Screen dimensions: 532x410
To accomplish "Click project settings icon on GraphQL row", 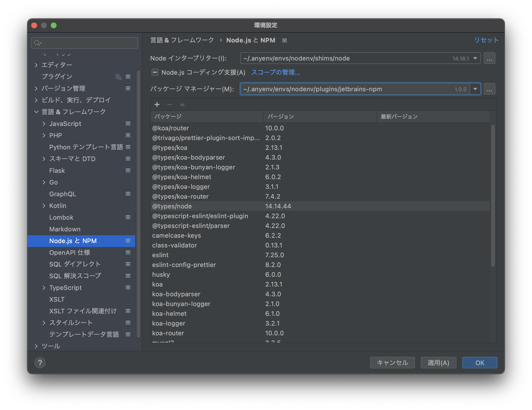I will (128, 194).
